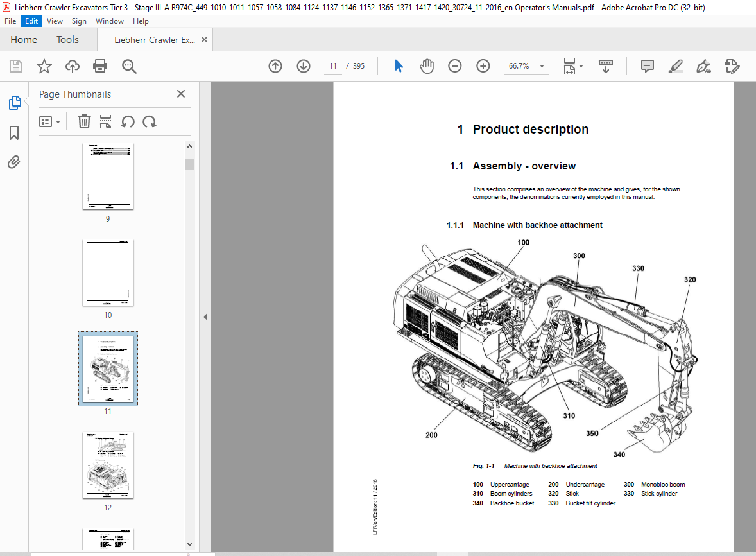
Task: Select the Liebherr Crawler Ex... document tab
Action: 154,40
